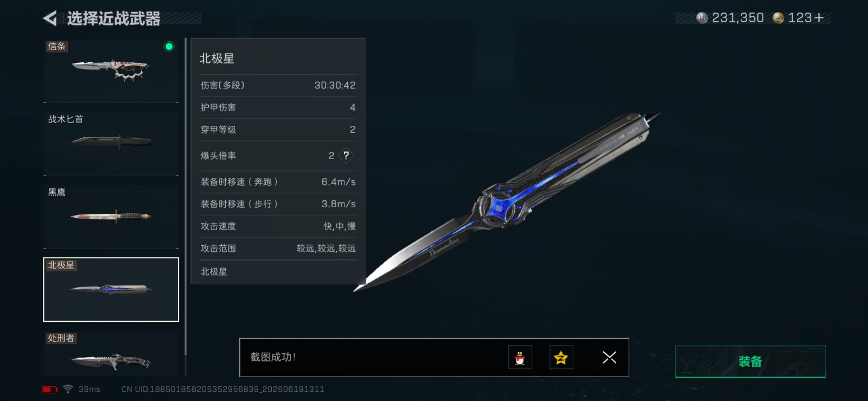
Task: Pick the 处刑者 knife in the list
Action: point(111,354)
